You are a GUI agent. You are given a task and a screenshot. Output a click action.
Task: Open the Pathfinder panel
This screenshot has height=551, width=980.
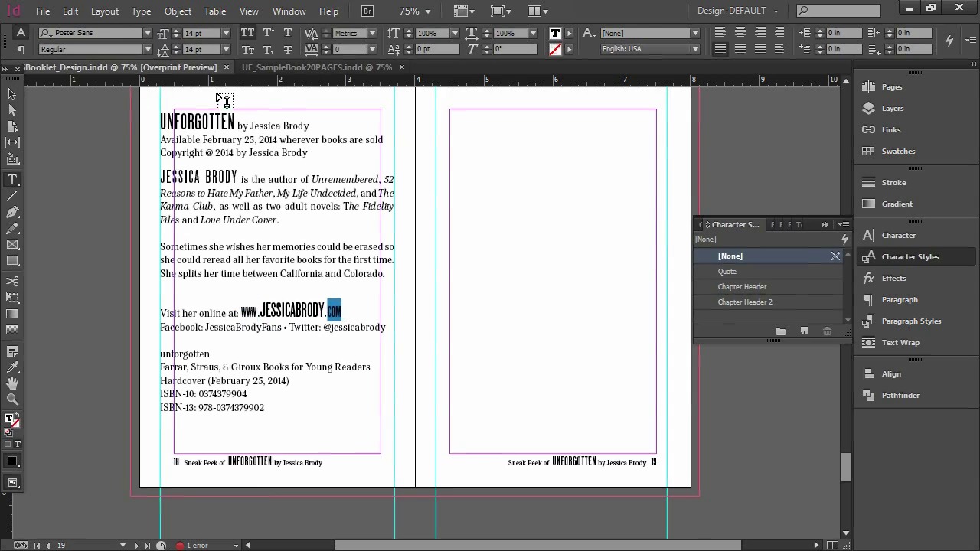900,396
